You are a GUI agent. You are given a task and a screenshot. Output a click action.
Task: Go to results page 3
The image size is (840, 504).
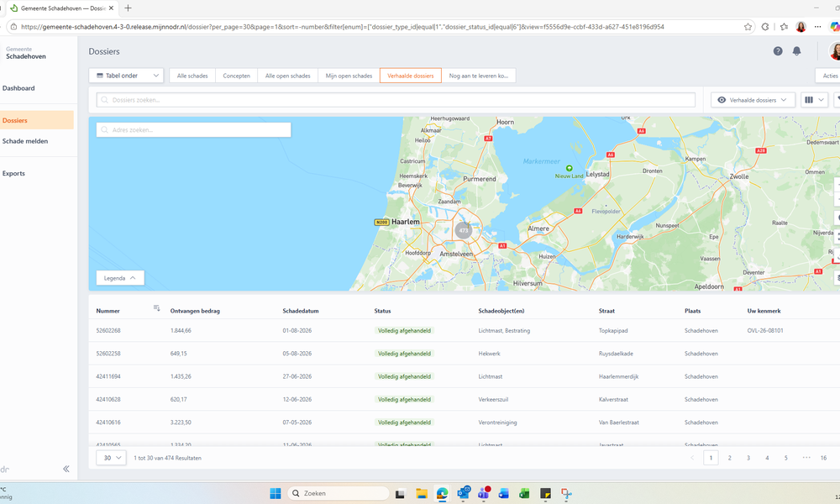coord(748,458)
